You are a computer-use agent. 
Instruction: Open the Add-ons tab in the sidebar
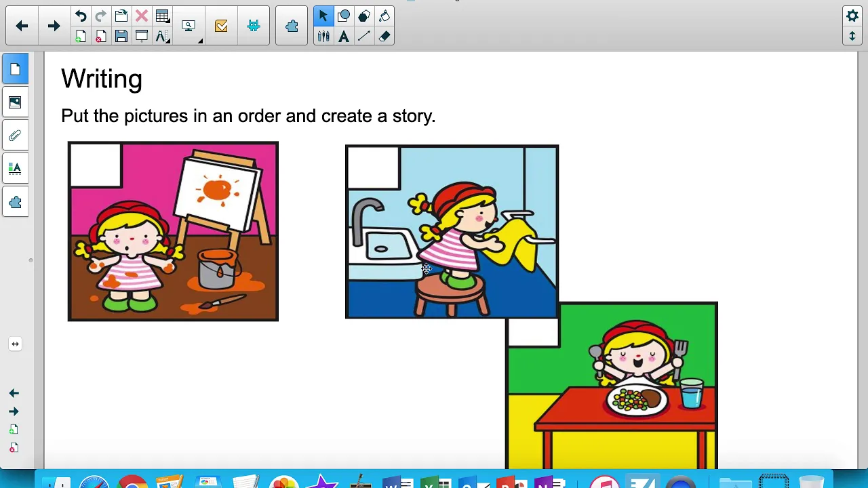coord(15,202)
